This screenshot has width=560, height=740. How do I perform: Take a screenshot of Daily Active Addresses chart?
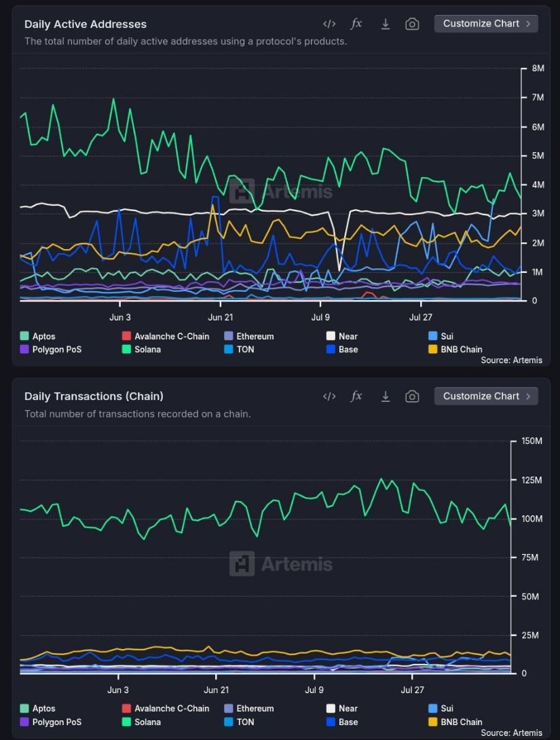tap(412, 24)
